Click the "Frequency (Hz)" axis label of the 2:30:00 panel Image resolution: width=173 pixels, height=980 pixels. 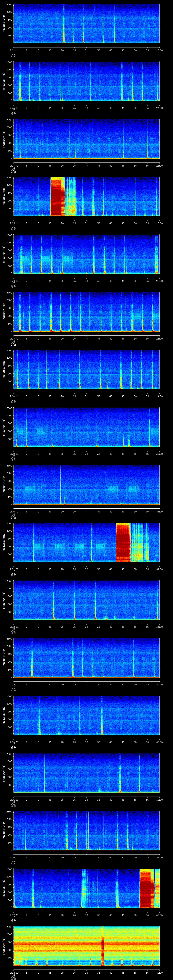(4, 485)
